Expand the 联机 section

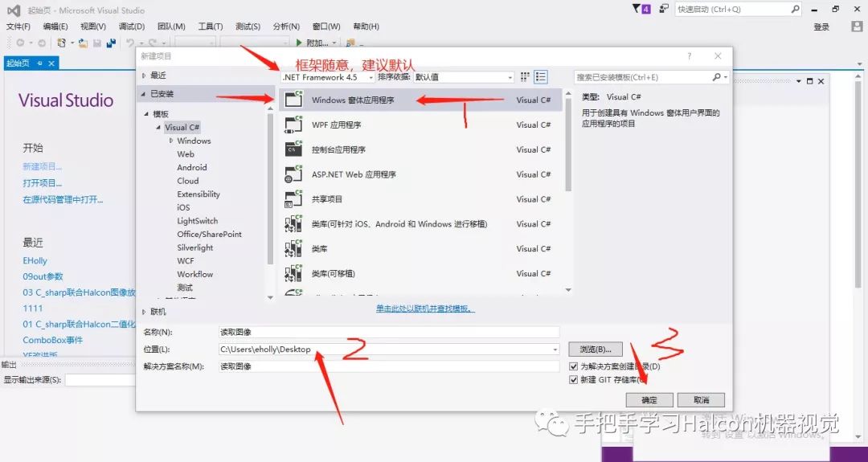click(144, 312)
